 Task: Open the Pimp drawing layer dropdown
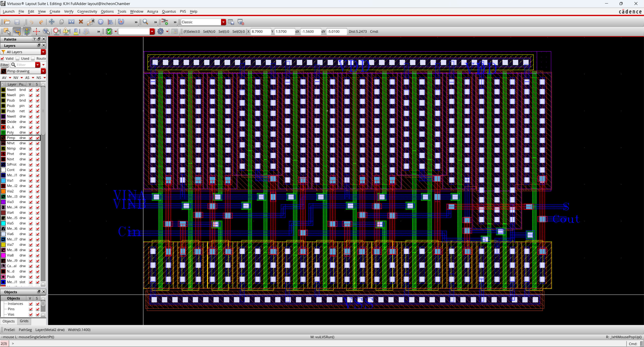(x=43, y=71)
